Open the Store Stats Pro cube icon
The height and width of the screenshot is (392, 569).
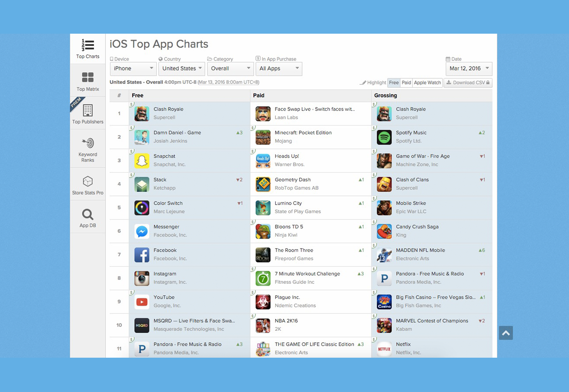[88, 181]
